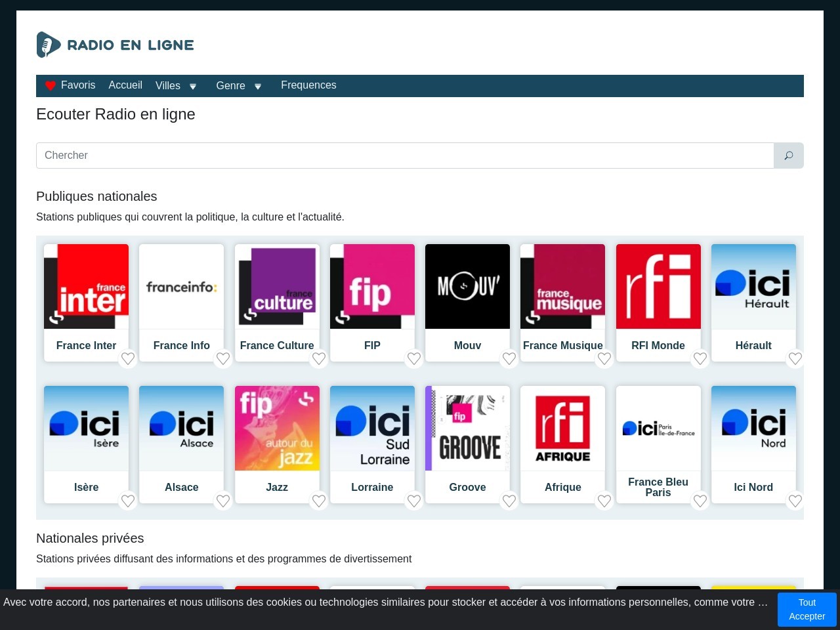Open the FIP autour du jazz logo

click(277, 428)
